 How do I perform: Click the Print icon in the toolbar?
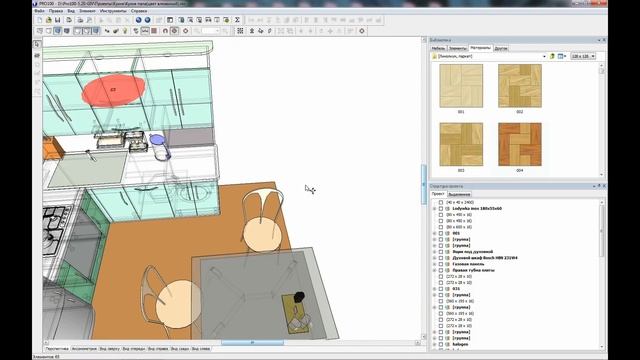coord(80,20)
